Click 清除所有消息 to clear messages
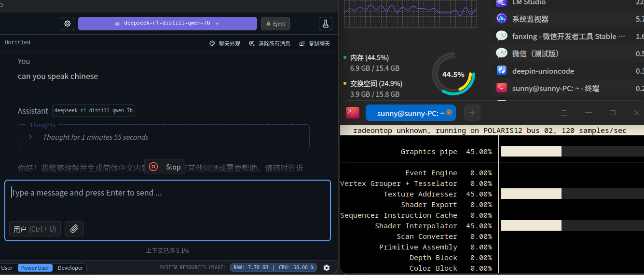Viewport: 644px width, 275px height. coord(270,43)
